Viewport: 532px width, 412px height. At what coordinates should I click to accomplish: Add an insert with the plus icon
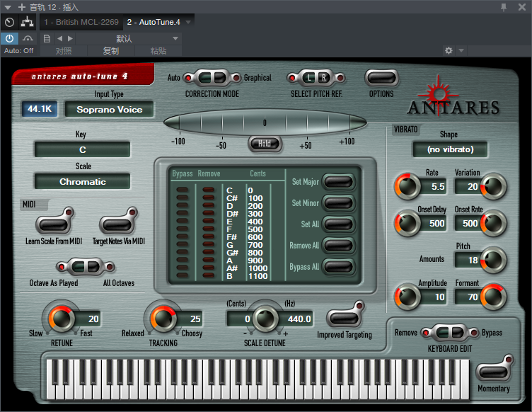click(x=22, y=7)
